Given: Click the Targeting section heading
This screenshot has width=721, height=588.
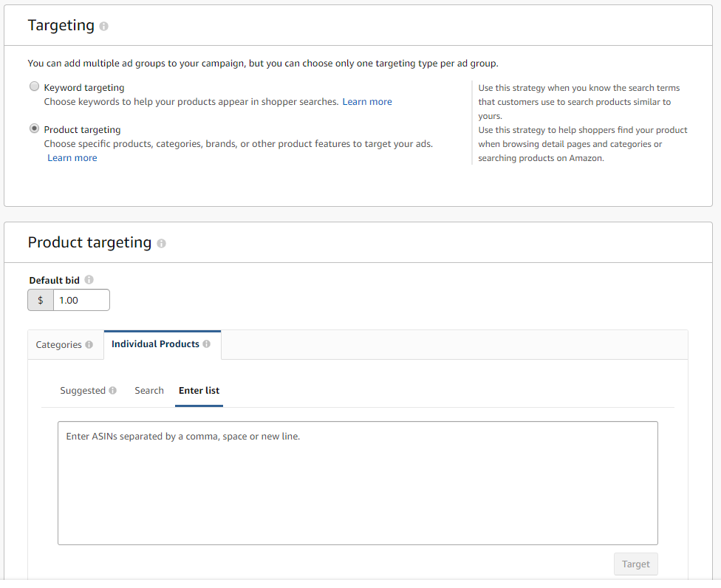Looking at the screenshot, I should pyautogui.click(x=61, y=26).
